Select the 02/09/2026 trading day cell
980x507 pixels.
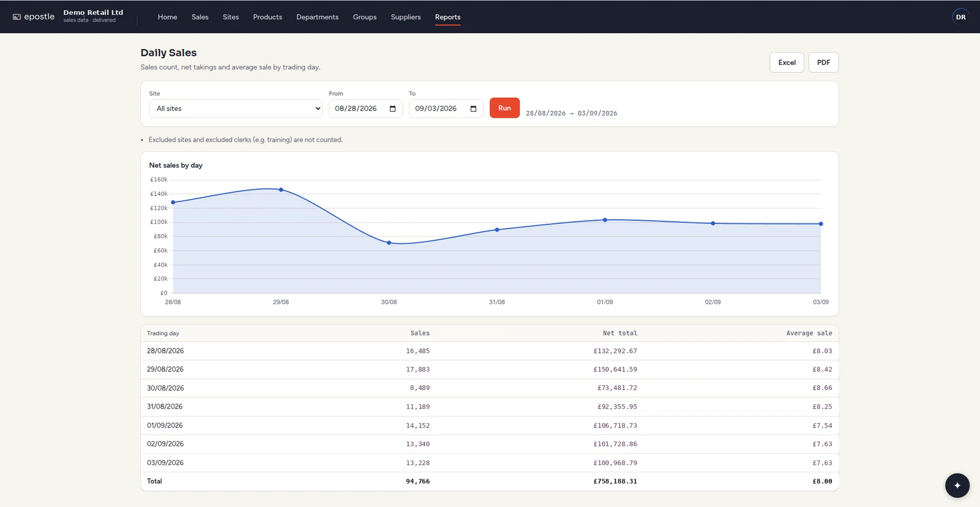pyautogui.click(x=165, y=444)
